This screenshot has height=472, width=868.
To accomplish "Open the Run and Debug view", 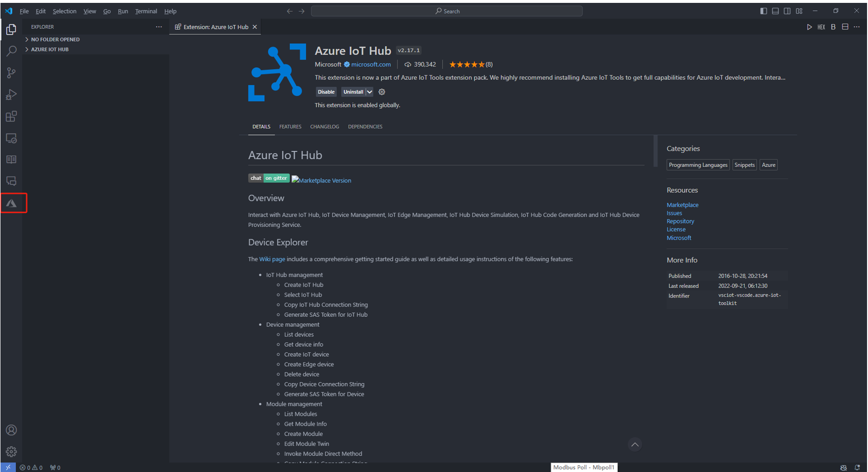I will click(11, 95).
